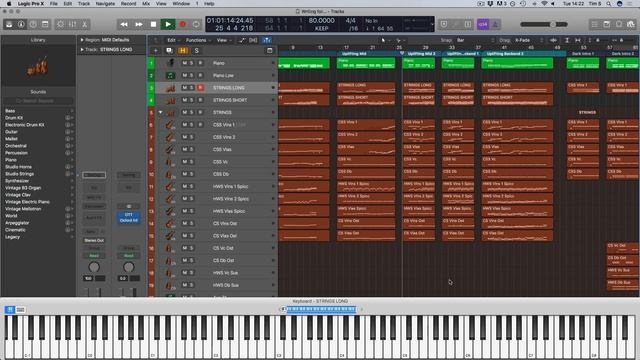Open the Editors scissors button
640x360 pixels.
click(84, 24)
